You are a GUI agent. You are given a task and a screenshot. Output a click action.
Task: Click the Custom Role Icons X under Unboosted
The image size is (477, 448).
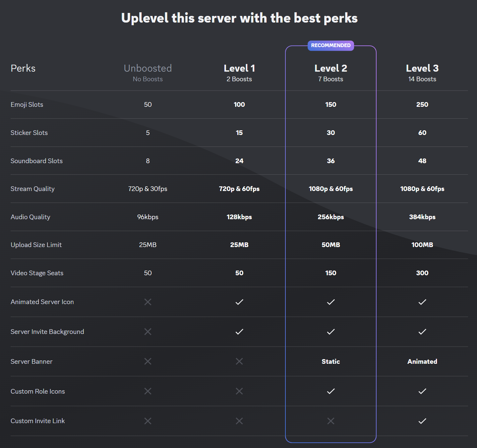[148, 391]
